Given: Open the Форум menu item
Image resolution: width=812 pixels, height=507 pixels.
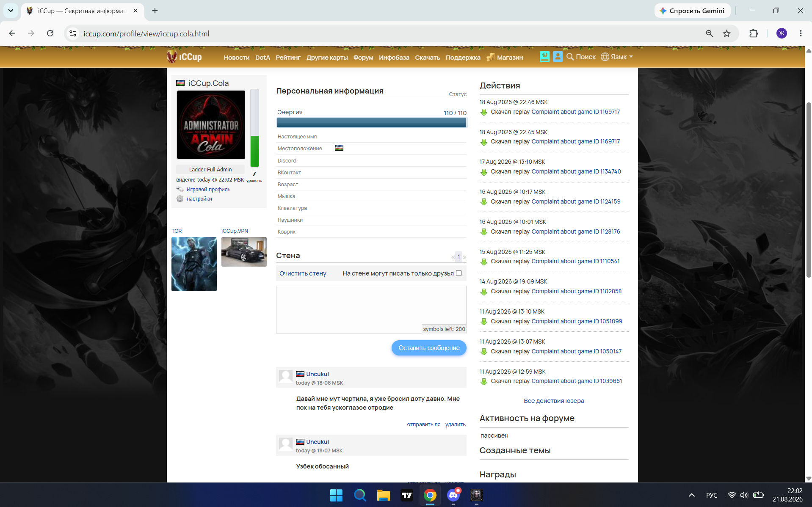Looking at the screenshot, I should (363, 58).
